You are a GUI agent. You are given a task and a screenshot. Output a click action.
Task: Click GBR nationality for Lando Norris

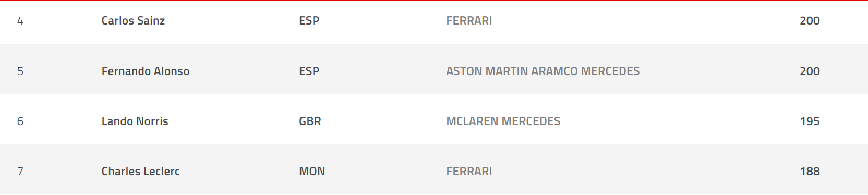click(x=310, y=121)
